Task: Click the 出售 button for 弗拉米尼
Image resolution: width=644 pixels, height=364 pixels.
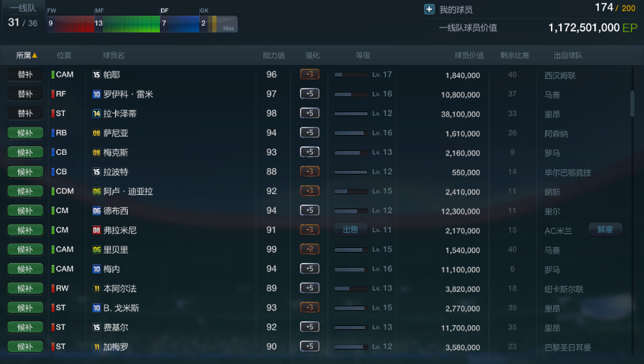Action: point(350,230)
